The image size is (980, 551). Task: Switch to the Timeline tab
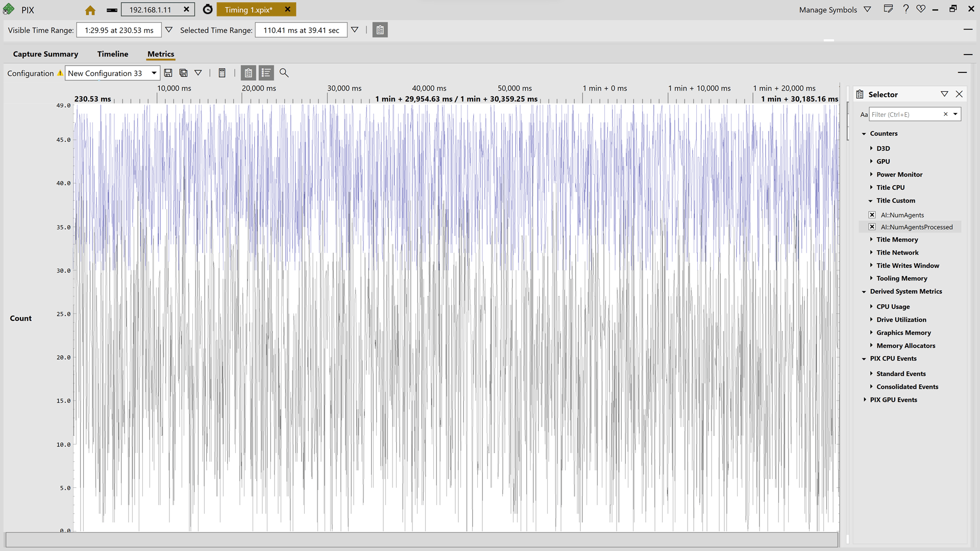coord(113,54)
